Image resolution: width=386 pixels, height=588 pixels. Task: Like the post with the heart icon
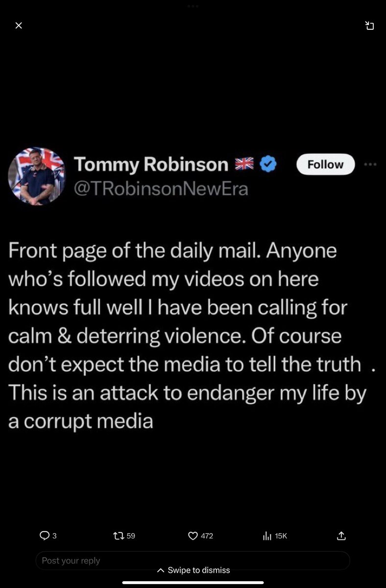click(x=193, y=536)
